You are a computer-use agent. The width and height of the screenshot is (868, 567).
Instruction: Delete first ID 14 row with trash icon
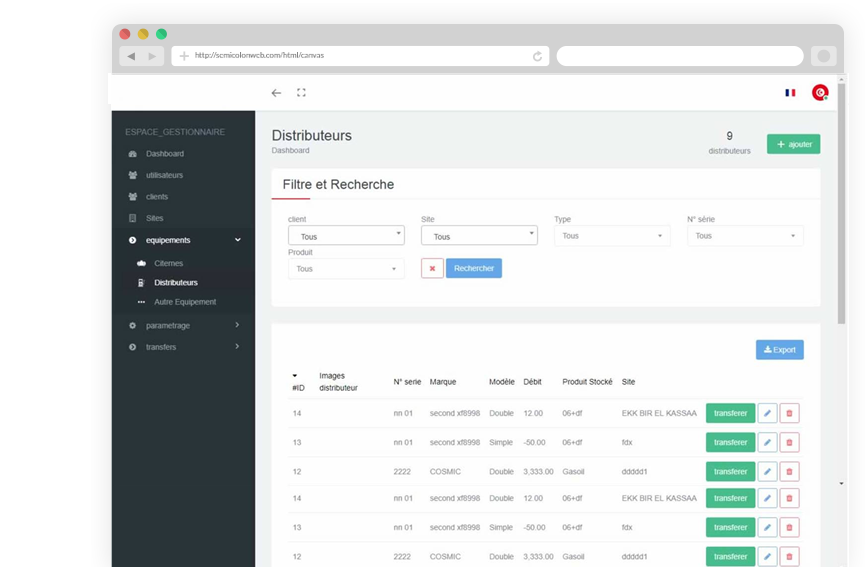(x=789, y=413)
